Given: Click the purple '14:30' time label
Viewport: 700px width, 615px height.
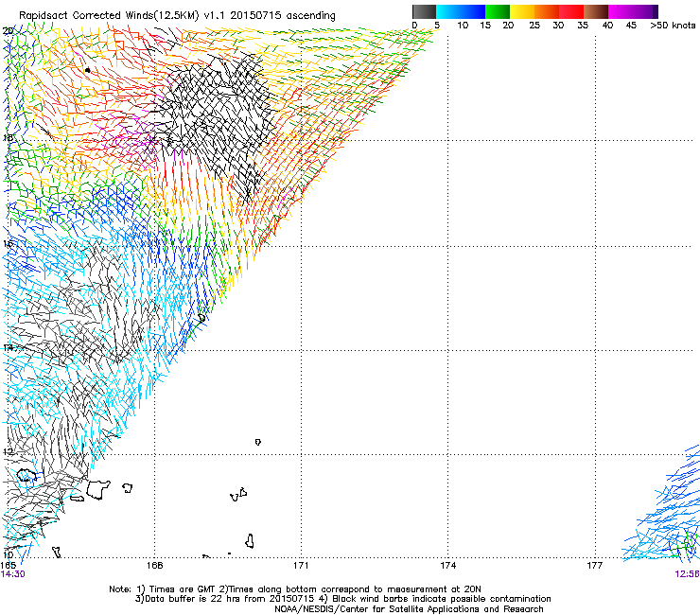Looking at the screenshot, I should pos(12,574).
